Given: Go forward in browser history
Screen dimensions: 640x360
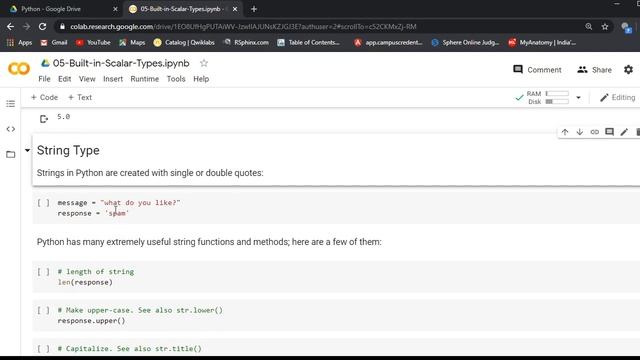Looking at the screenshot, I should coord(27,27).
